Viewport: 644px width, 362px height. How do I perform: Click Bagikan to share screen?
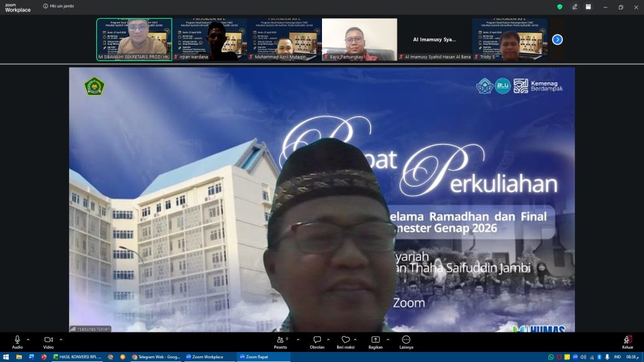pyautogui.click(x=375, y=340)
